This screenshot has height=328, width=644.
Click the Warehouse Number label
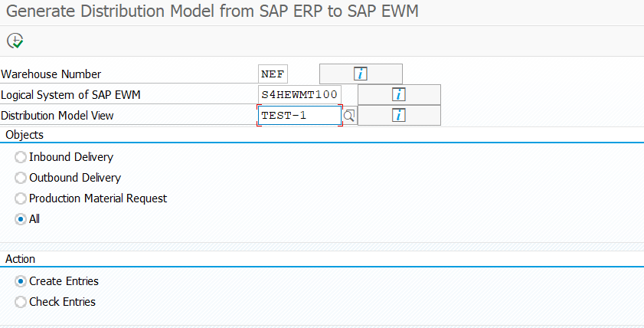coord(51,74)
